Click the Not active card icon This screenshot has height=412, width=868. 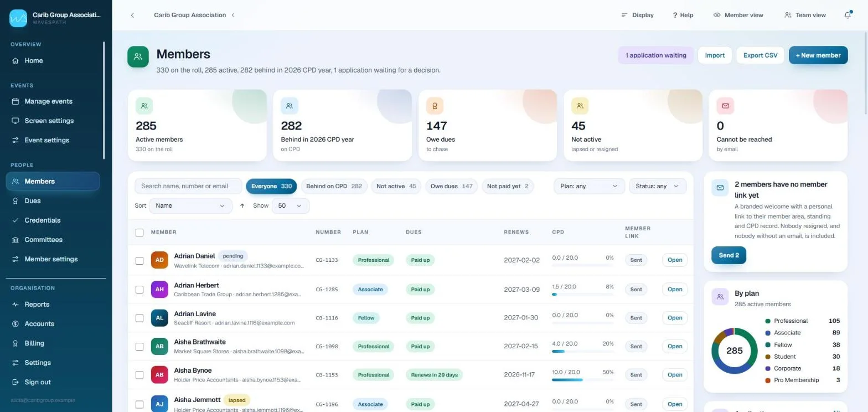coord(580,106)
